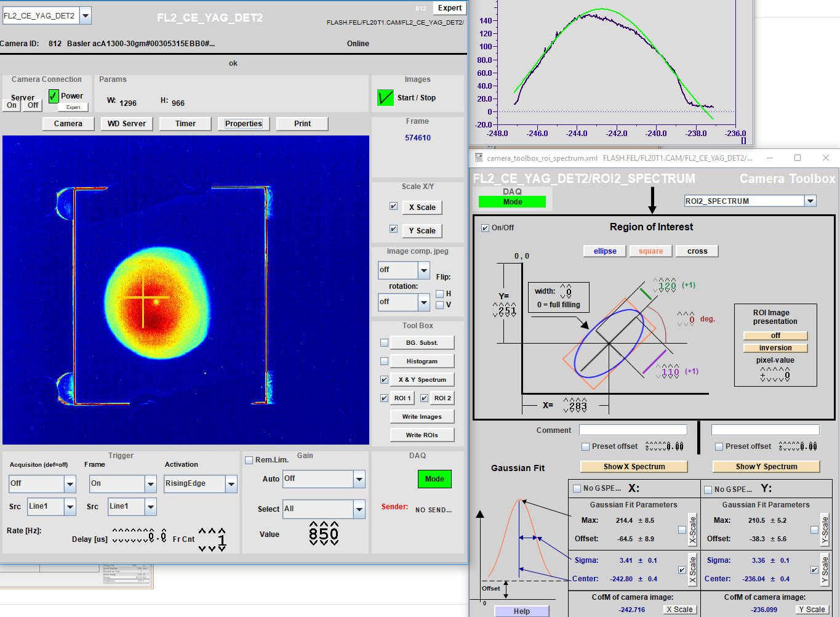Click the Gain Value 850 spinner
Image resolution: width=840 pixels, height=617 pixels.
[324, 534]
